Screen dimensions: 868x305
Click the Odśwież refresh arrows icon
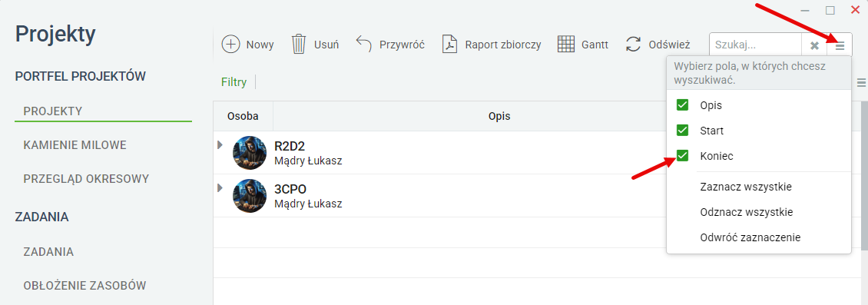(x=633, y=45)
